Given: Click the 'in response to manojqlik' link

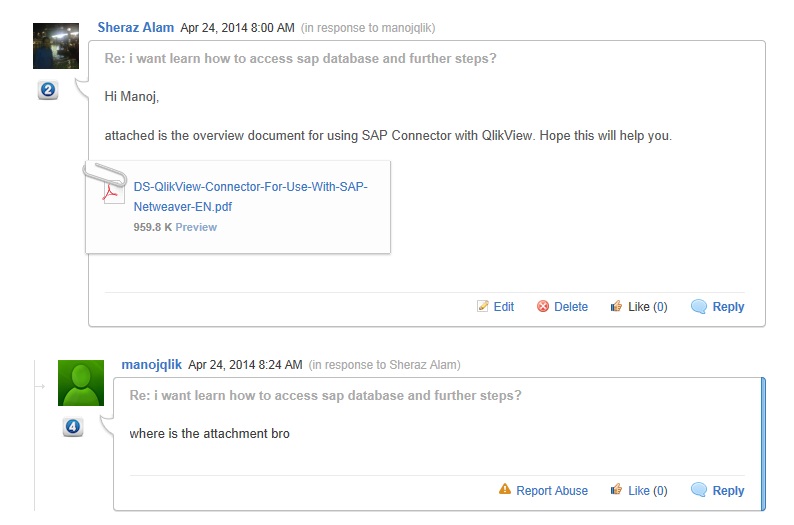Looking at the screenshot, I should [x=368, y=28].
